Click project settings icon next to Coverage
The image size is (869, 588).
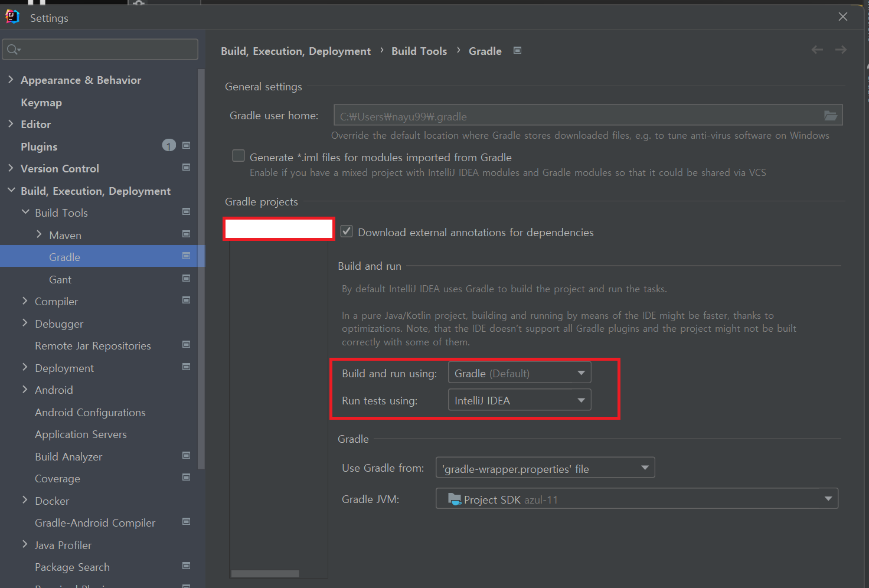coord(187,478)
